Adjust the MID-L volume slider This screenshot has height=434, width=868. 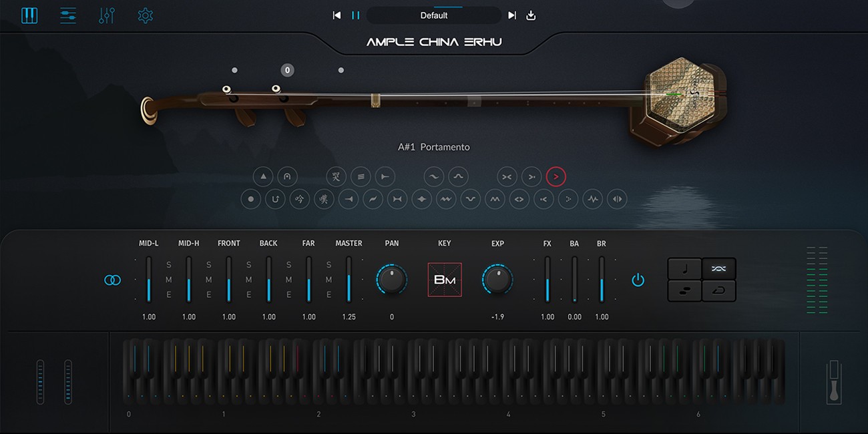pos(149,280)
